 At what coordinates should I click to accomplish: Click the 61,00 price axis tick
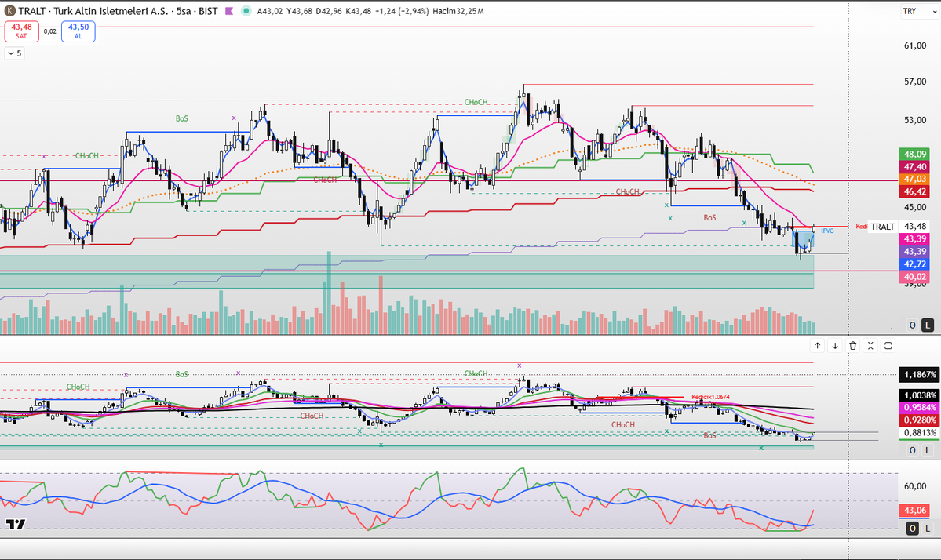[x=914, y=45]
